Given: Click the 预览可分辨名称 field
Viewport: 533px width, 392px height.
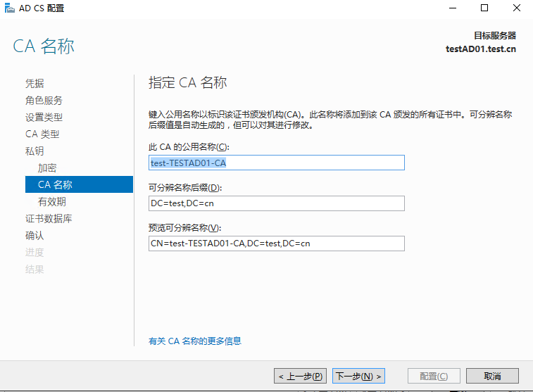Looking at the screenshot, I should [277, 244].
